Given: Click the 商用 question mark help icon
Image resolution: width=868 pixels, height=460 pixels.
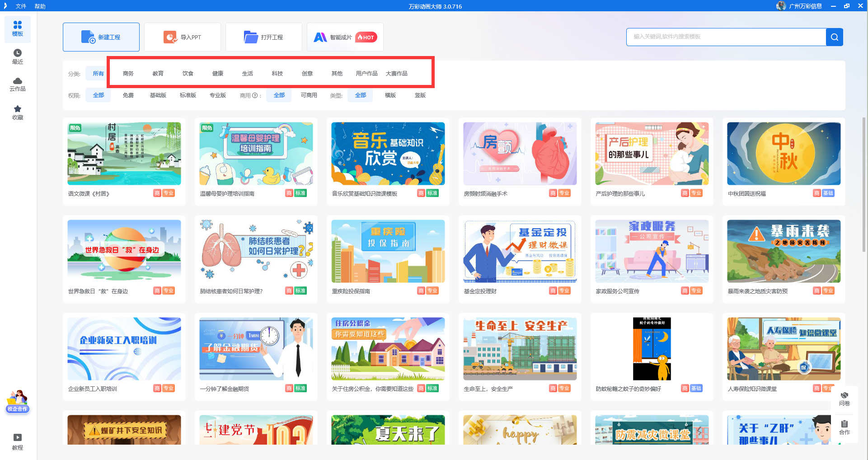Looking at the screenshot, I should [x=255, y=95].
